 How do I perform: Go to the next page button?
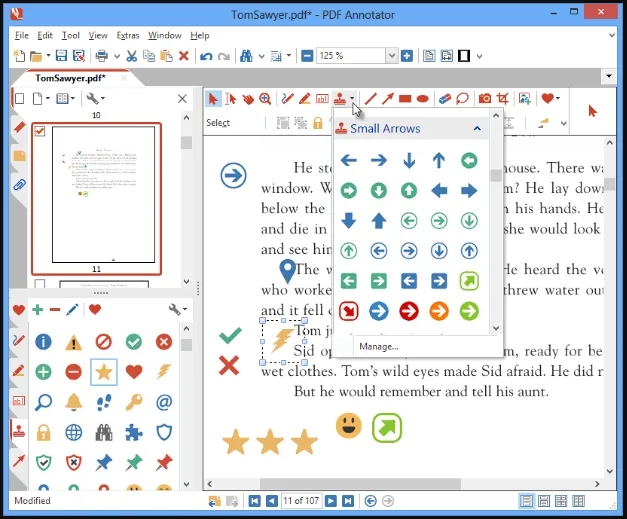[331, 501]
